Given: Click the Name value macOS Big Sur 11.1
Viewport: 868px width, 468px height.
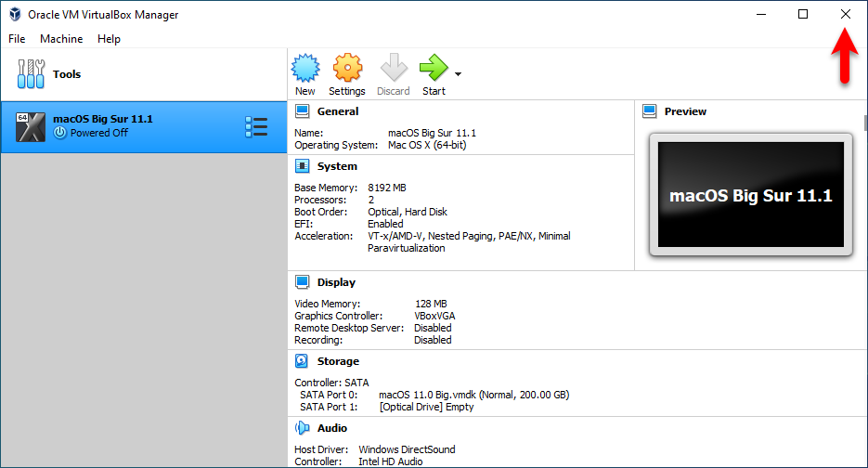Looking at the screenshot, I should click(432, 133).
